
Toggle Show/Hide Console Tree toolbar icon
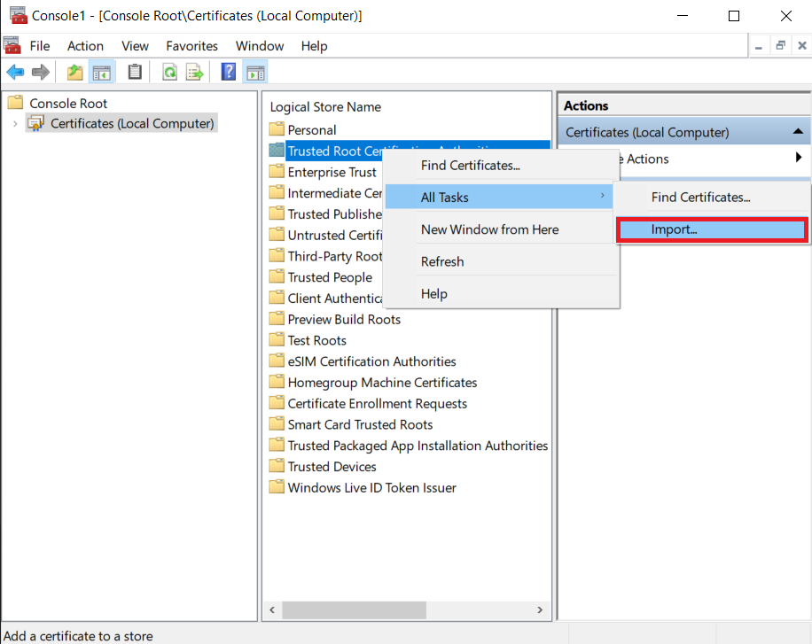coord(101,73)
